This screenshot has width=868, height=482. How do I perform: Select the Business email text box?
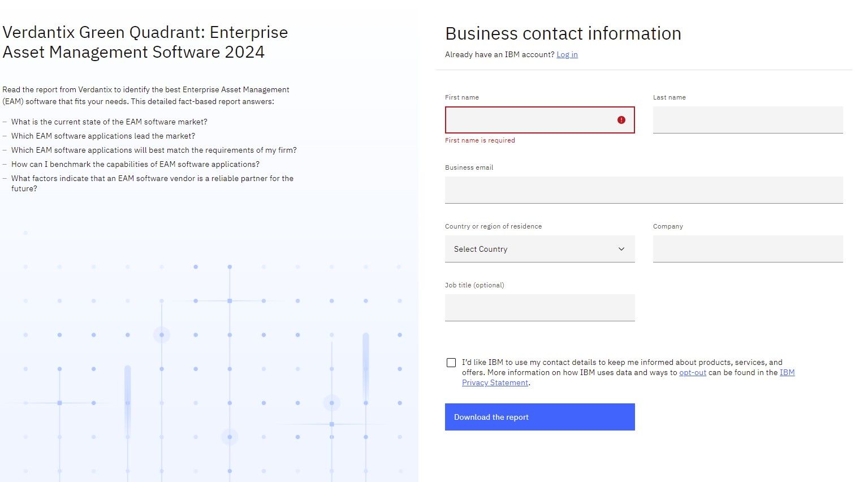click(x=644, y=190)
